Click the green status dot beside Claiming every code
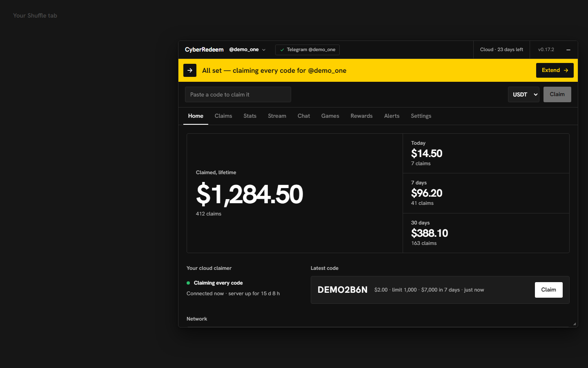The height and width of the screenshot is (368, 588). pyautogui.click(x=188, y=283)
